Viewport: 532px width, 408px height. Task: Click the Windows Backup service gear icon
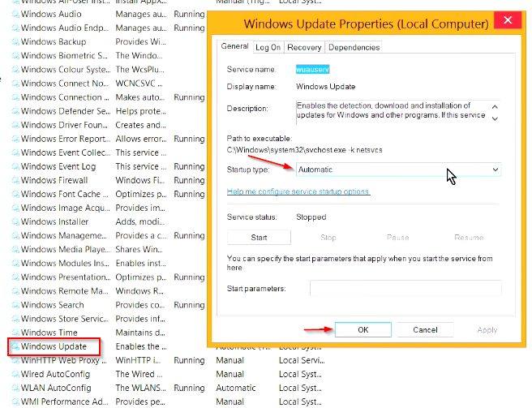coord(15,42)
